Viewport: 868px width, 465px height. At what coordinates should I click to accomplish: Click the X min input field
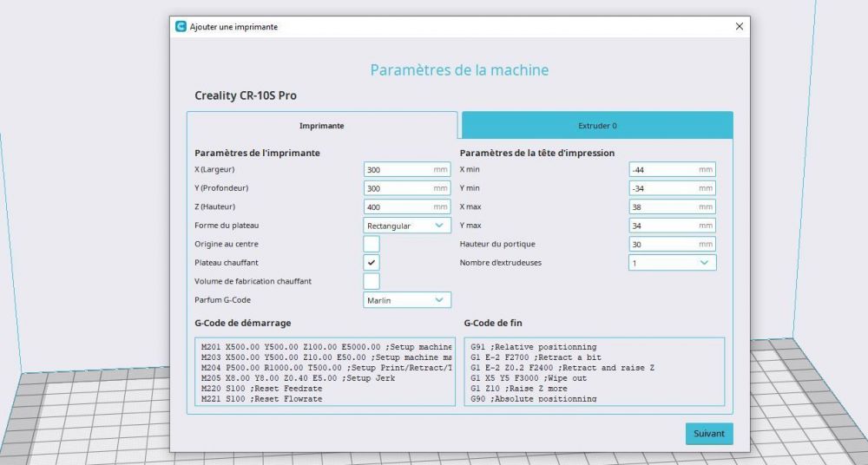coord(672,169)
